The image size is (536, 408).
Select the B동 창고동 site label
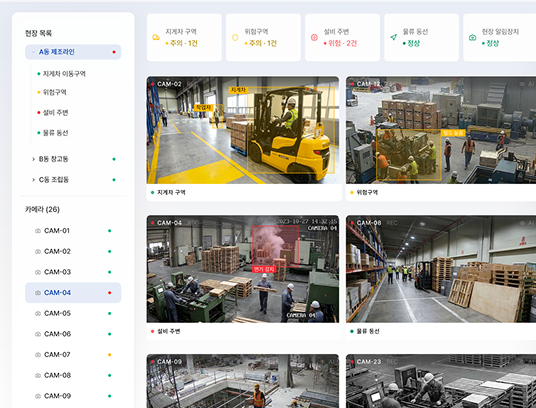[53, 159]
